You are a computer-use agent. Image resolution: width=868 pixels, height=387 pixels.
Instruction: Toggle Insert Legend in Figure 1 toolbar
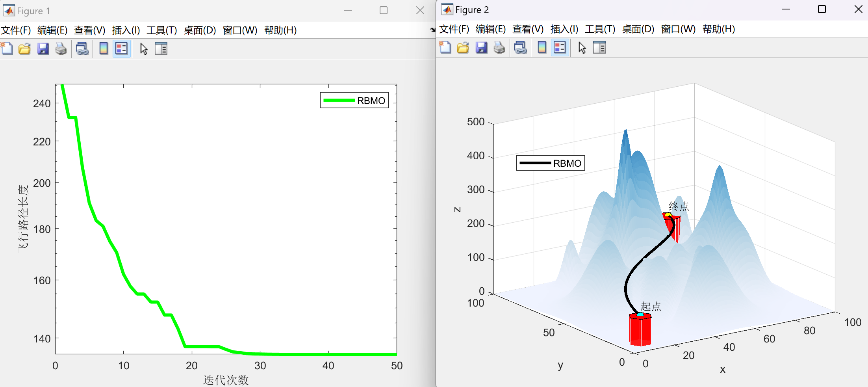tap(122, 48)
